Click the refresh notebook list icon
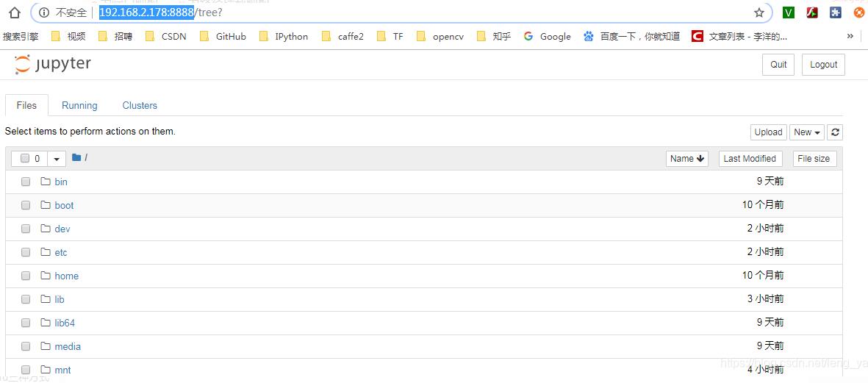 point(834,132)
